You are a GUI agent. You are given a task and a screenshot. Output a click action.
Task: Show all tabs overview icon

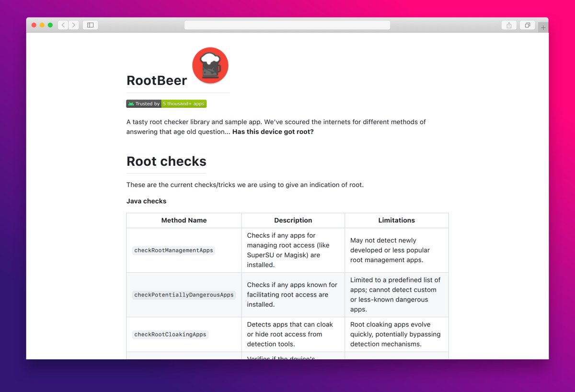coord(527,25)
